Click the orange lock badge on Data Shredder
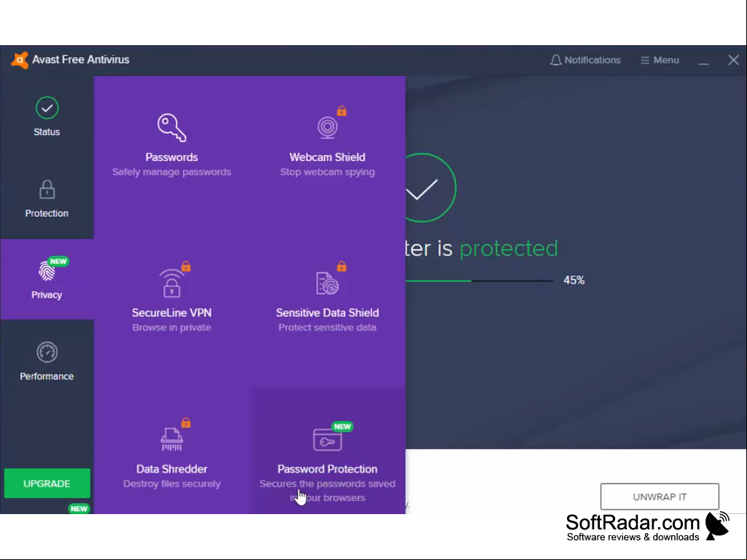 186,422
